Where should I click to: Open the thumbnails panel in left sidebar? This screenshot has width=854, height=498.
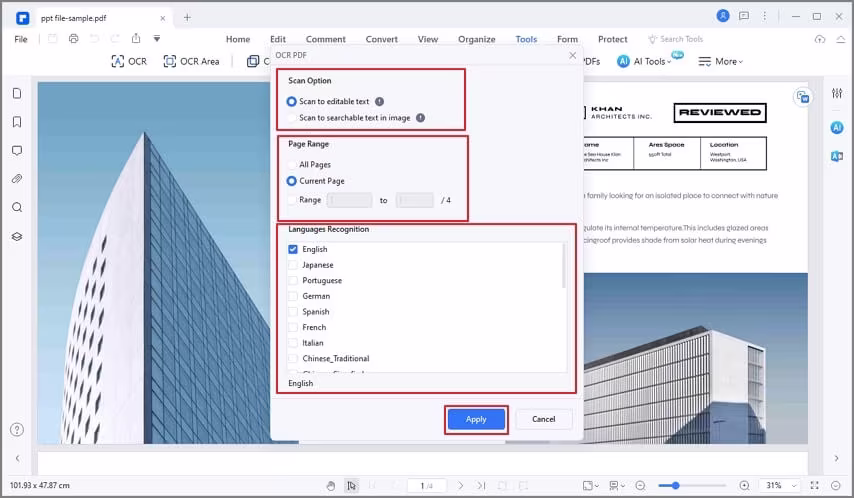coord(17,94)
